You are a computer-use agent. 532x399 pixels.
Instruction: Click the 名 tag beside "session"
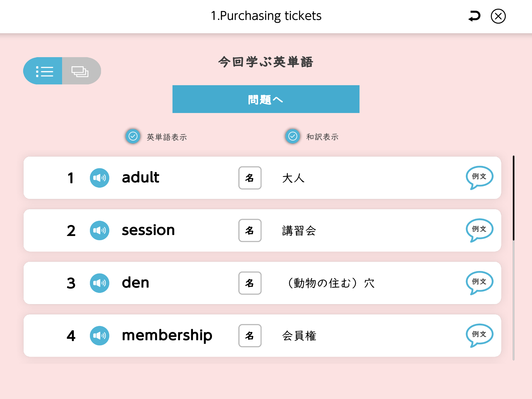pos(250,230)
